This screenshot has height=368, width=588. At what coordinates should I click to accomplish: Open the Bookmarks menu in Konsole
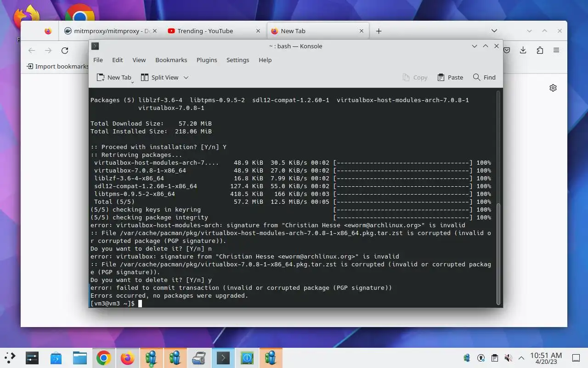pos(171,60)
